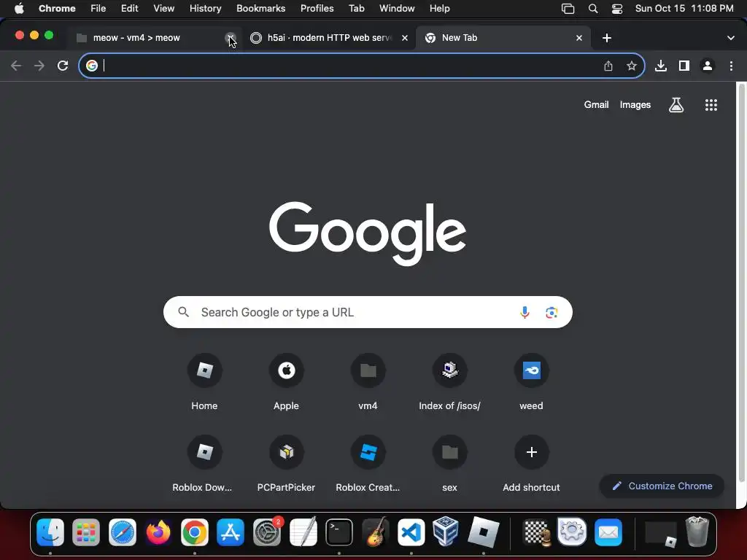Launch Firefox from the Dock
This screenshot has height=560, width=747.
pyautogui.click(x=158, y=532)
